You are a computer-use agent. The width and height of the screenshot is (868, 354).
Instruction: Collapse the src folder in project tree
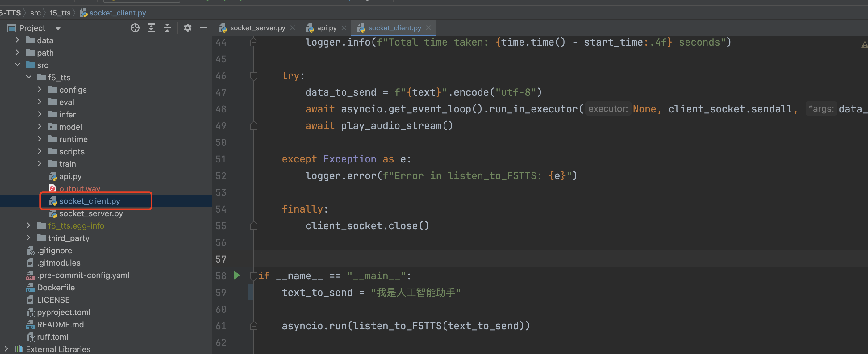[x=18, y=65]
